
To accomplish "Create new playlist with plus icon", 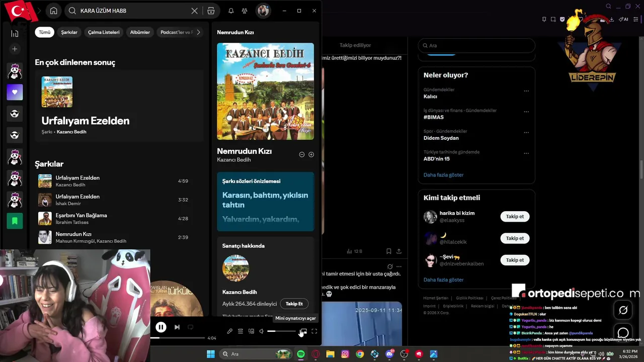I will (15, 49).
